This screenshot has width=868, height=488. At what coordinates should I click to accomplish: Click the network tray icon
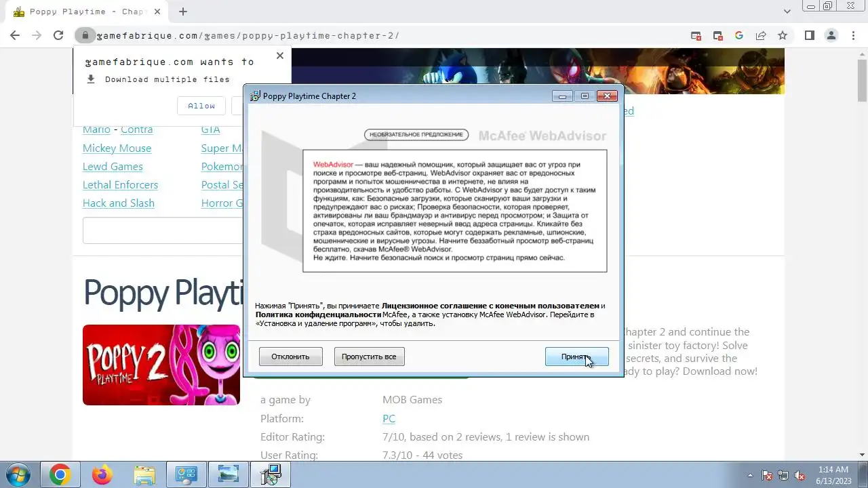783,475
